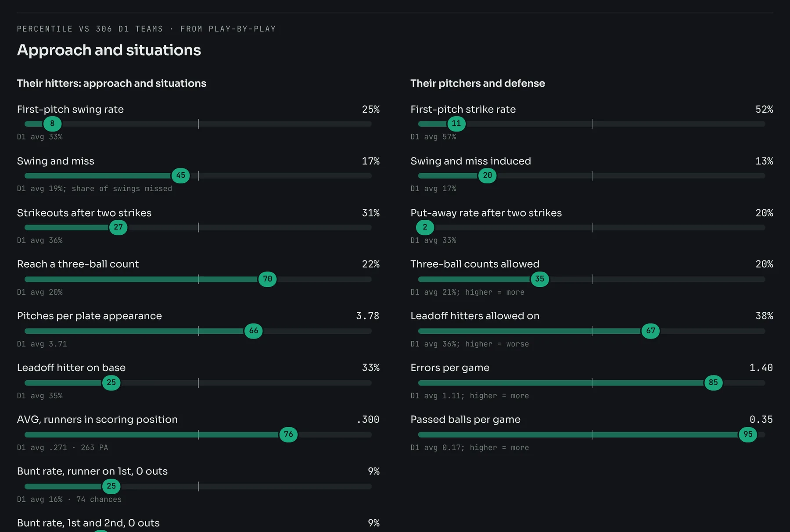Viewport: 790px width, 532px height.
Task: Click the Passed balls per game marker 95
Action: coord(748,434)
